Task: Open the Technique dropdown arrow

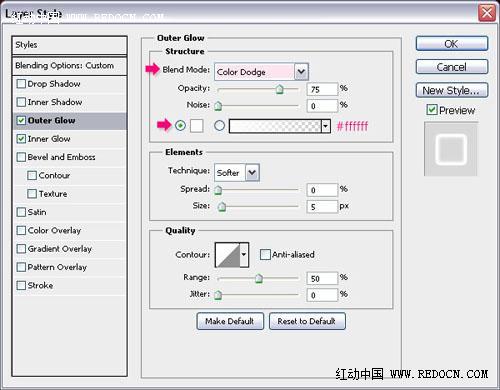Action: [x=252, y=173]
